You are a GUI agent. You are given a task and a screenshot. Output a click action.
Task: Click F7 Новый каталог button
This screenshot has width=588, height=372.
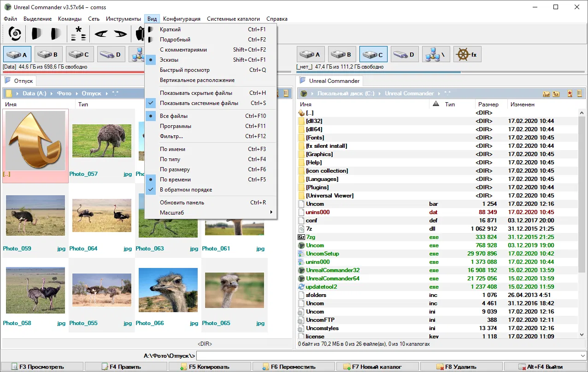tap(378, 367)
